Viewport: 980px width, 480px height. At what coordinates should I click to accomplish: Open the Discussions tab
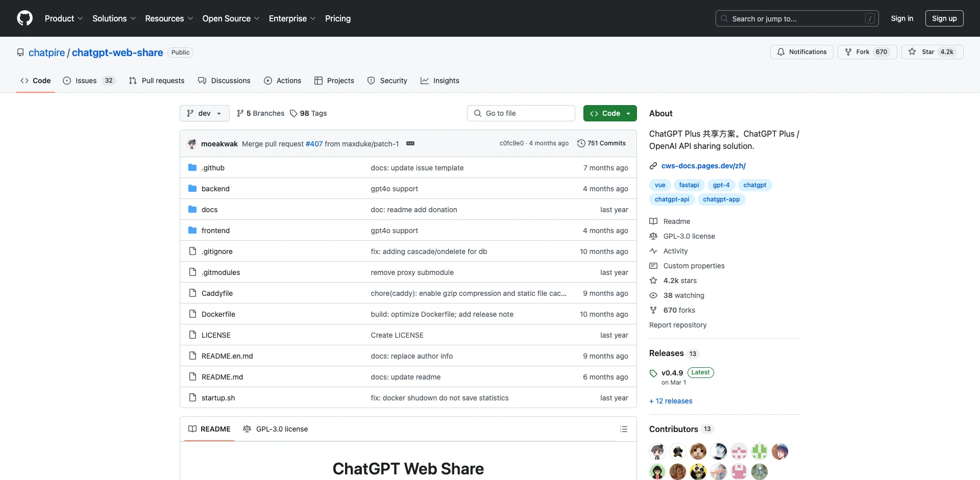pyautogui.click(x=224, y=81)
